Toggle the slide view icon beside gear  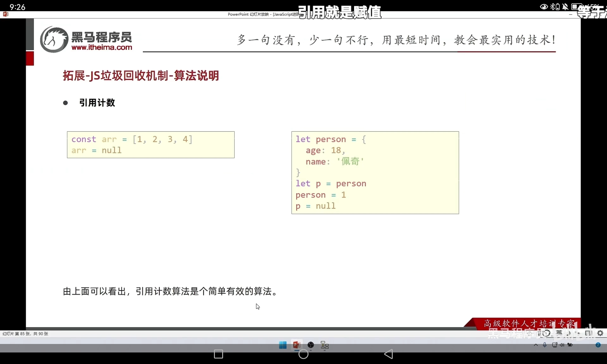point(588,333)
